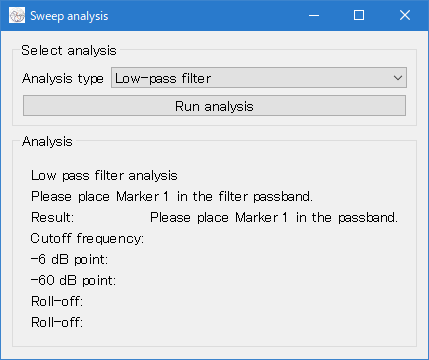Viewport: 429px width, 360px height.
Task: Click the Cutoff frequency label
Action: coord(87,239)
